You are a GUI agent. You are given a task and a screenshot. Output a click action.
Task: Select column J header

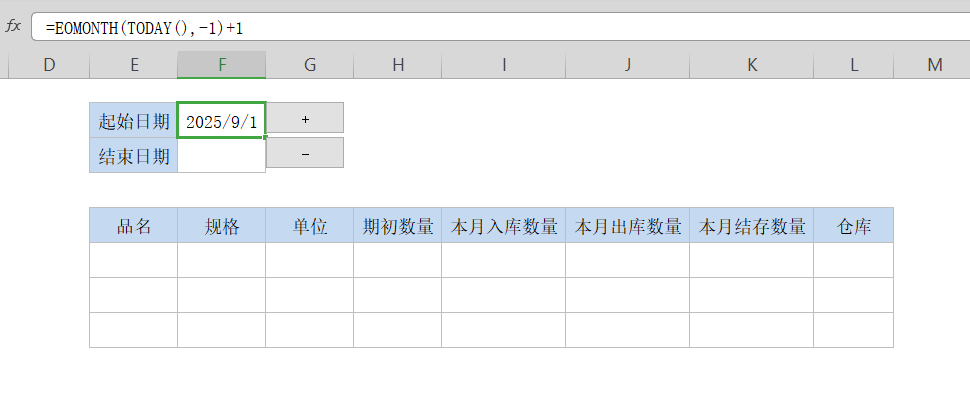[628, 65]
